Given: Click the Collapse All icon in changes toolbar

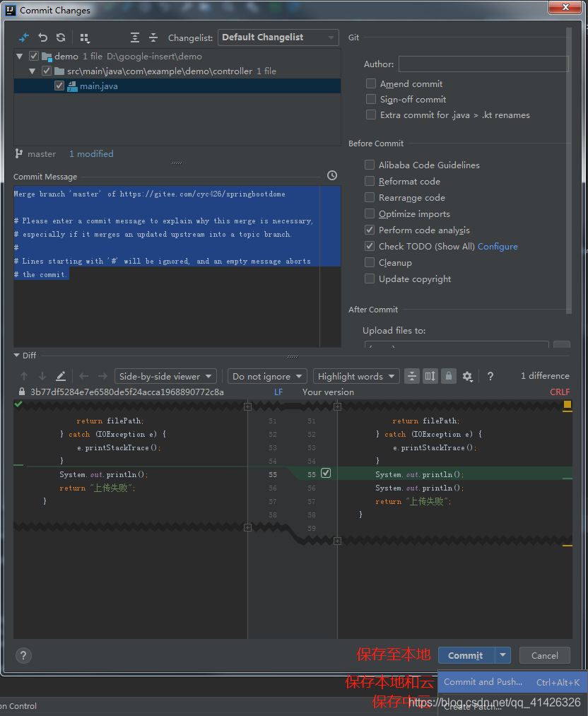Looking at the screenshot, I should [153, 37].
